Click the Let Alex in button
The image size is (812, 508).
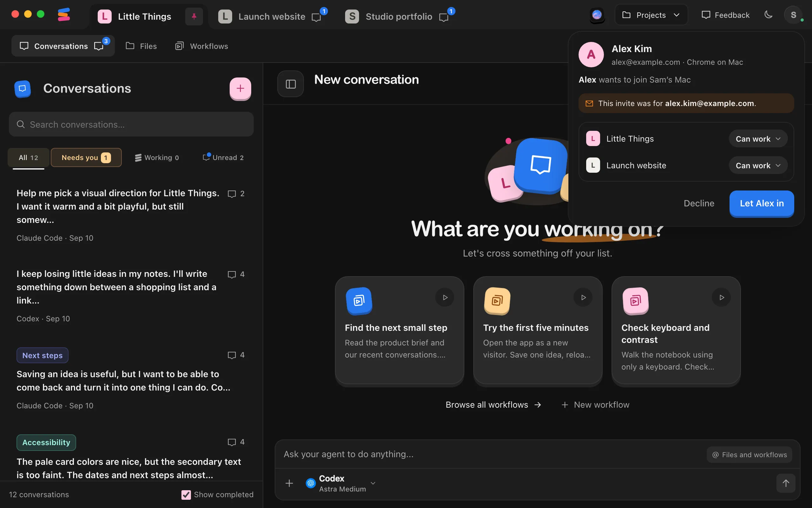point(762,203)
